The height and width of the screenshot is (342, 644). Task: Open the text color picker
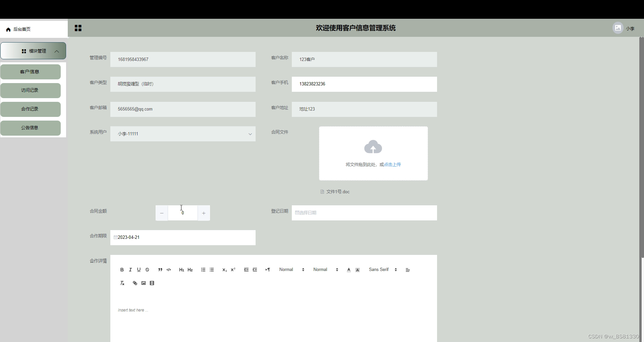[x=349, y=270]
